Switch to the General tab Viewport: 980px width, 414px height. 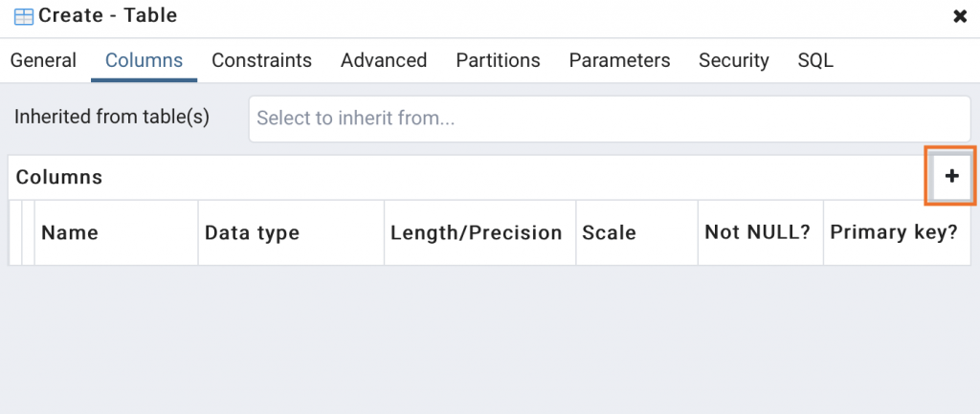click(x=43, y=60)
